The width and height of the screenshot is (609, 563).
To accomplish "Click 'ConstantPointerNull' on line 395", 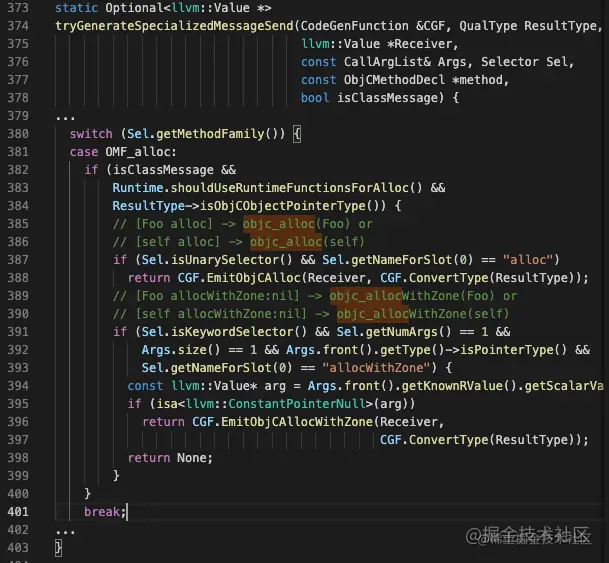I will coord(297,404).
